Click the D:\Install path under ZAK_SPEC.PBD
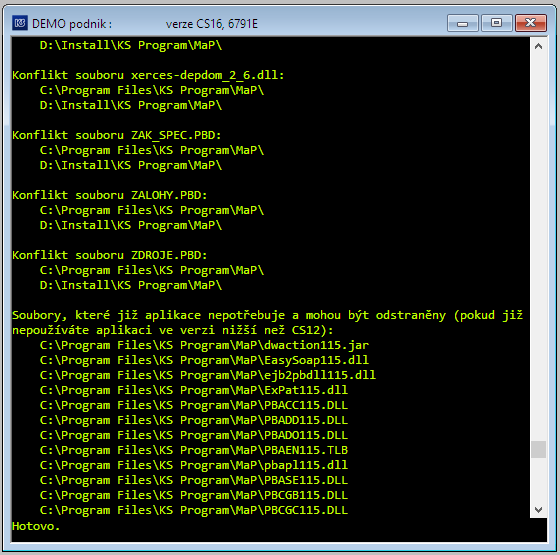Viewport: 560px width, 555px height. click(131, 165)
